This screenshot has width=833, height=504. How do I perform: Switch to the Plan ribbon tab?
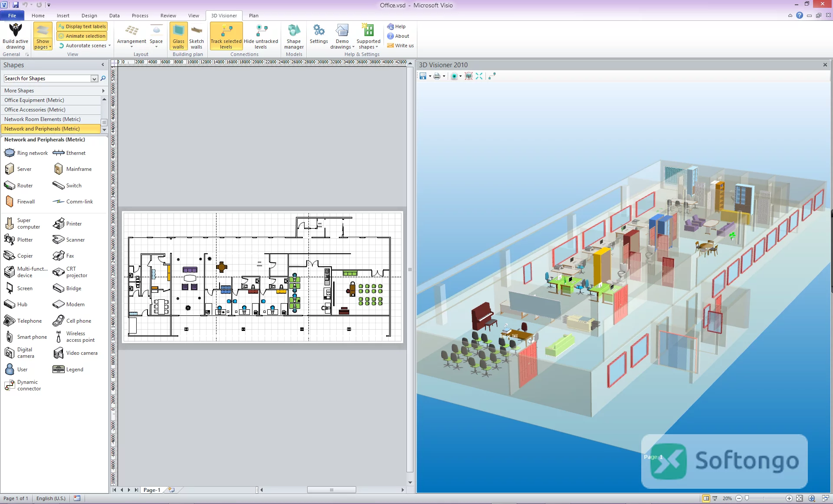pyautogui.click(x=253, y=16)
